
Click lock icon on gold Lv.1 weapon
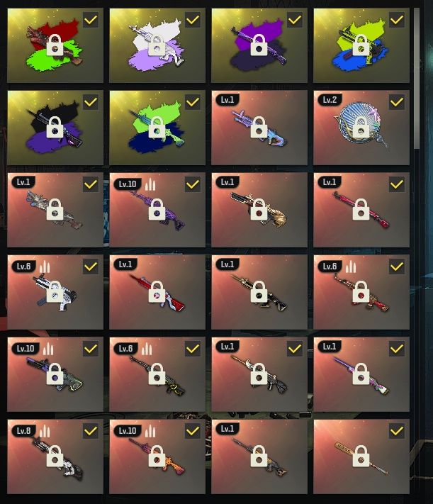[x=259, y=210]
